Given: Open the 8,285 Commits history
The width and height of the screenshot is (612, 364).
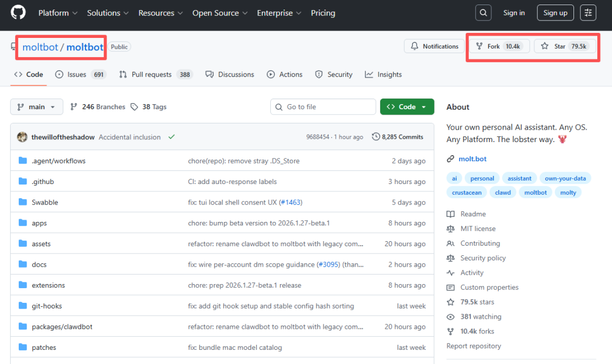Looking at the screenshot, I should 398,137.
